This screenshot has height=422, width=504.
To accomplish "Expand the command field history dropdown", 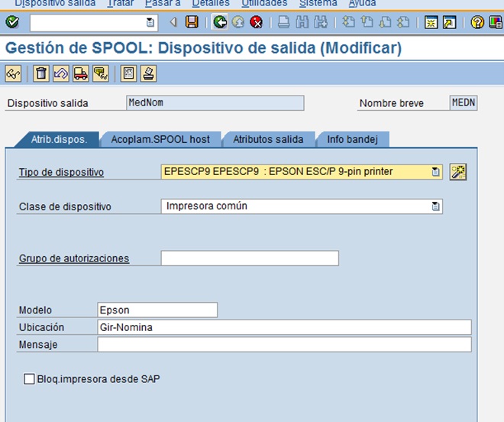I will (x=150, y=22).
